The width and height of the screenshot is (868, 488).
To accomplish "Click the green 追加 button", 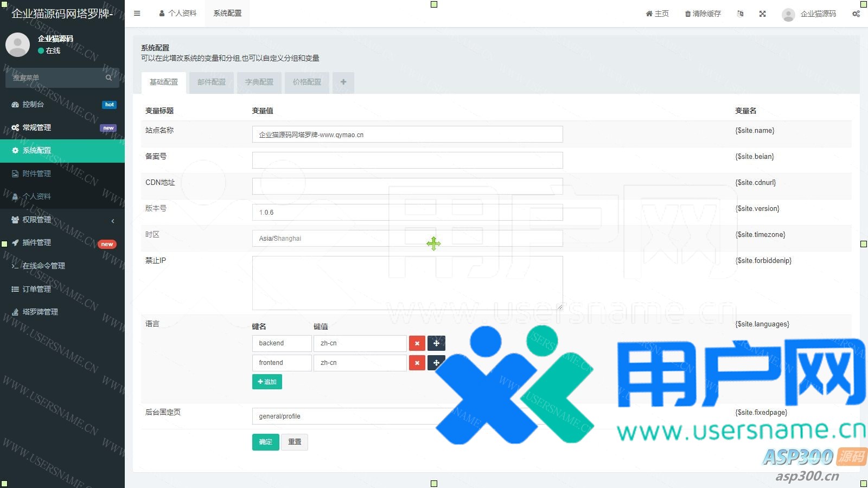I will pyautogui.click(x=267, y=382).
